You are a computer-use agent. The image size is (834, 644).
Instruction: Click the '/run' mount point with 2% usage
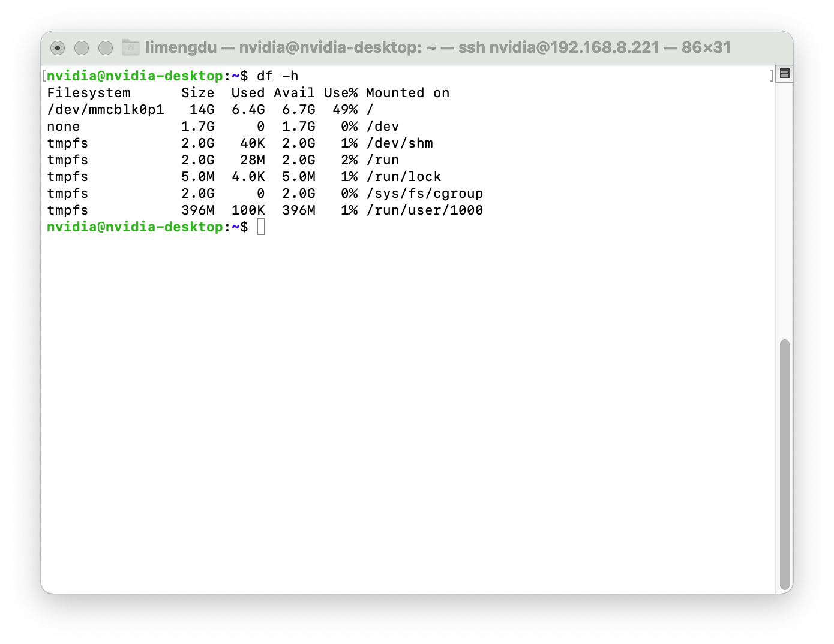pos(383,160)
